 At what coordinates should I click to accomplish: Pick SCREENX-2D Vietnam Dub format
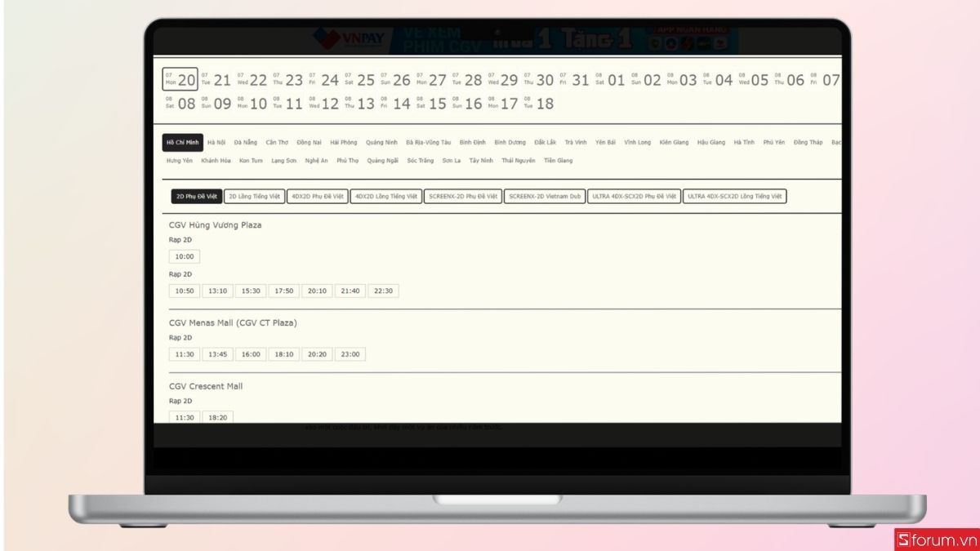(545, 197)
